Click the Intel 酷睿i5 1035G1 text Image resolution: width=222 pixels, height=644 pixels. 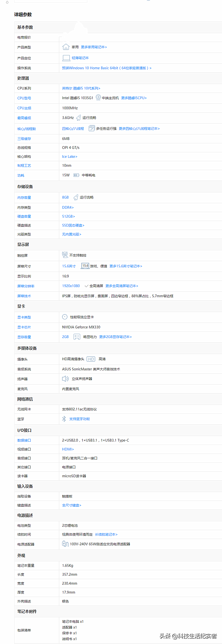coord(78,98)
